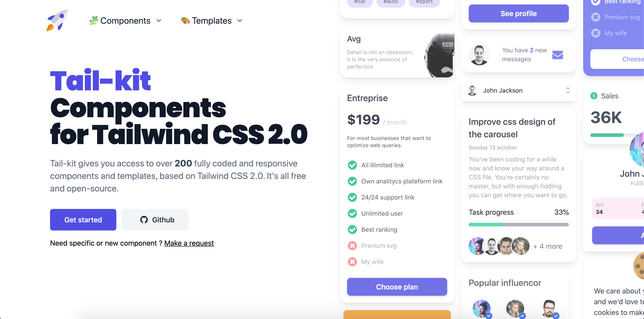Click the GitHub octocat icon
The width and height of the screenshot is (644, 319).
click(144, 219)
